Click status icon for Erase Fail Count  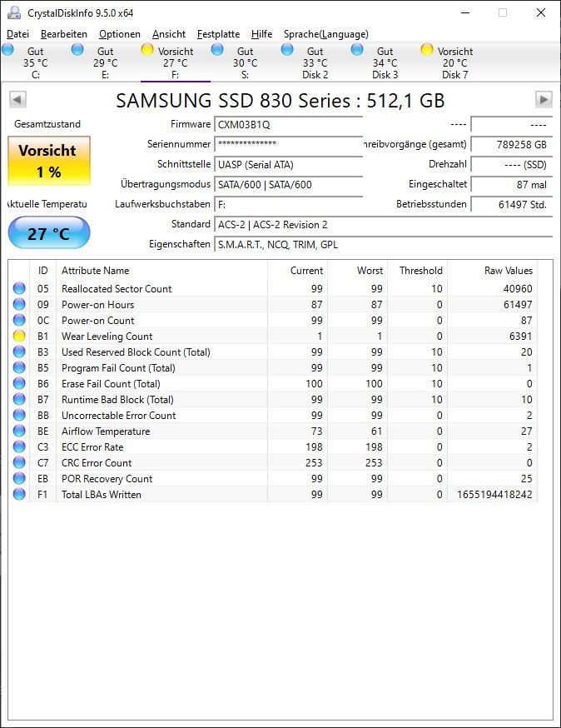(x=19, y=383)
